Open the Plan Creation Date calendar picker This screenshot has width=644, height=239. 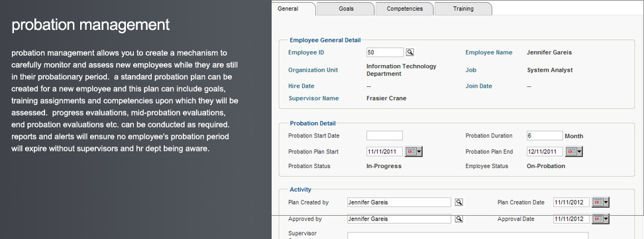pyautogui.click(x=598, y=202)
